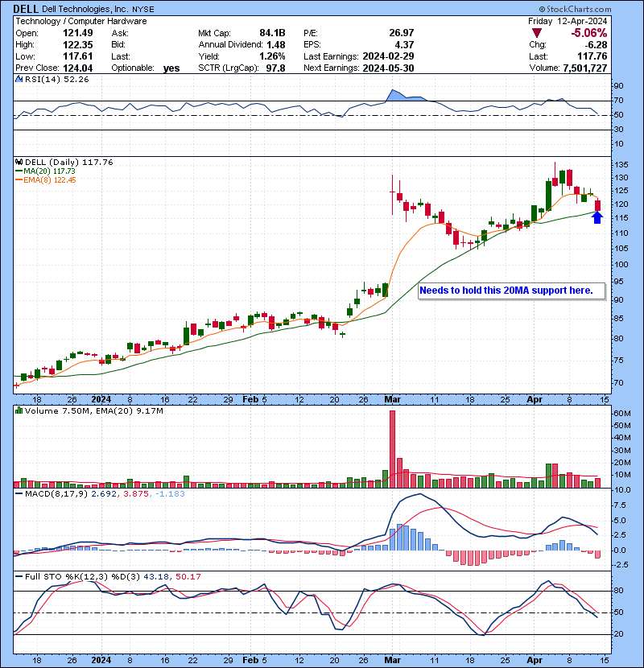
Task: Click the 'Bid:' label
Action: (118, 44)
